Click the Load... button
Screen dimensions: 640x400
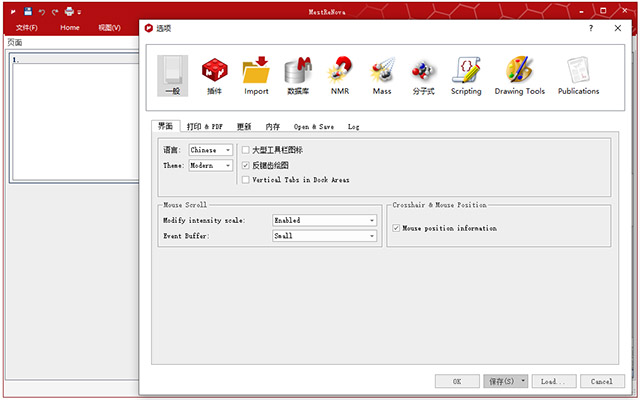(x=554, y=381)
